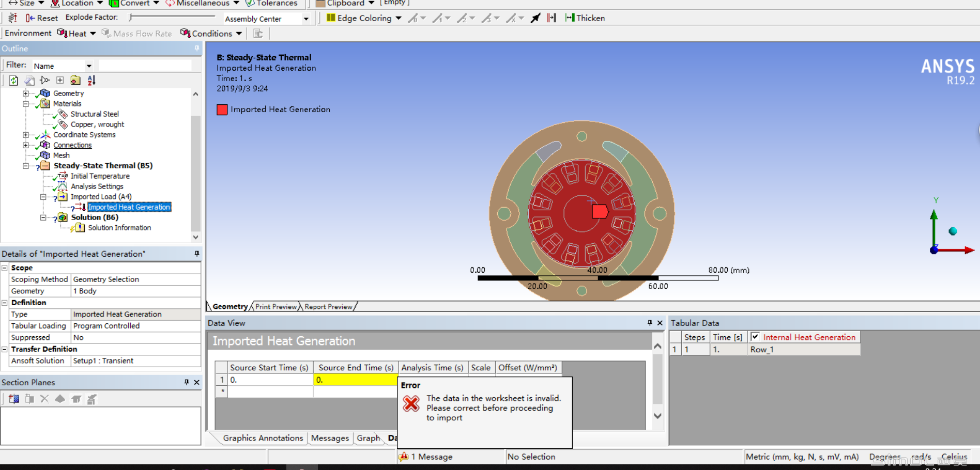Click the remove filter funnel icon

(45, 80)
